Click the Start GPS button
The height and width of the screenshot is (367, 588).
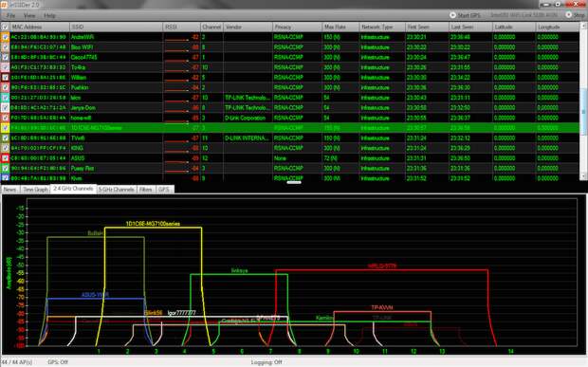click(x=465, y=15)
